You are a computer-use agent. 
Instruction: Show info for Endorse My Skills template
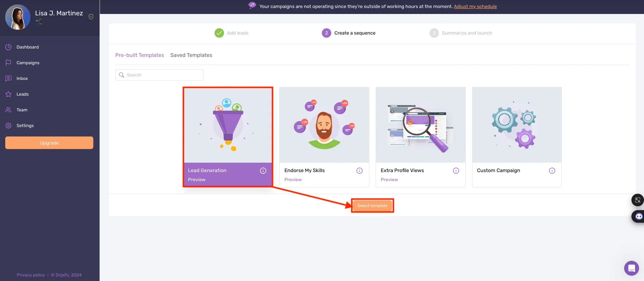point(360,171)
